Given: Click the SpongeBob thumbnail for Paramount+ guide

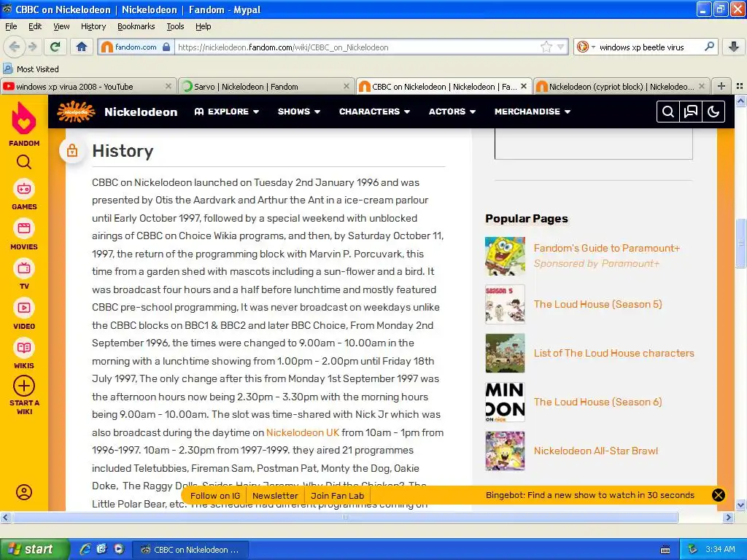Looking at the screenshot, I should tap(505, 256).
